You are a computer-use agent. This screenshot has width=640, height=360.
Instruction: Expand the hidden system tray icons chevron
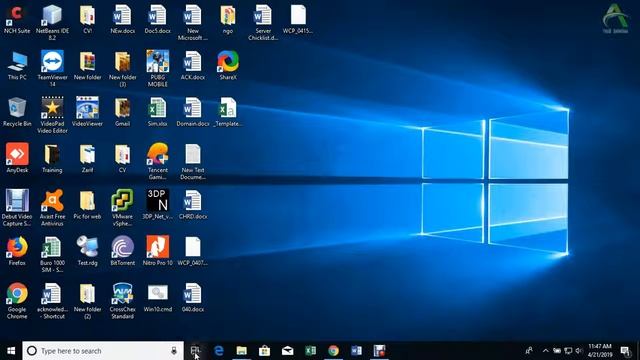pos(545,351)
